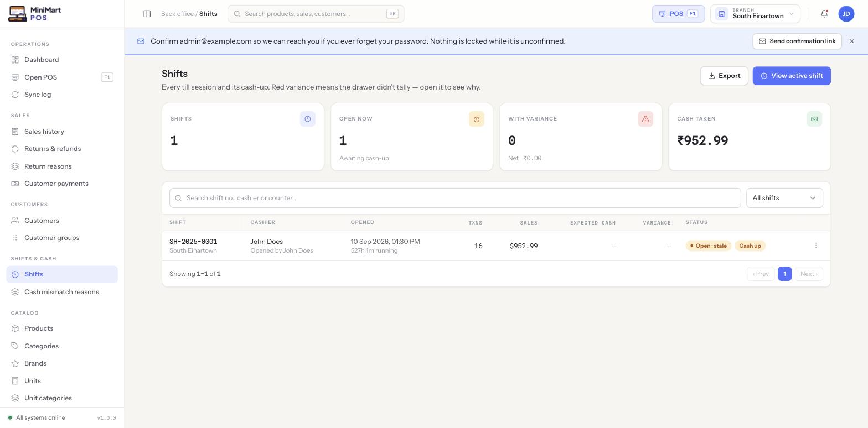
Task: Open the notifications bell
Action: pyautogui.click(x=824, y=14)
